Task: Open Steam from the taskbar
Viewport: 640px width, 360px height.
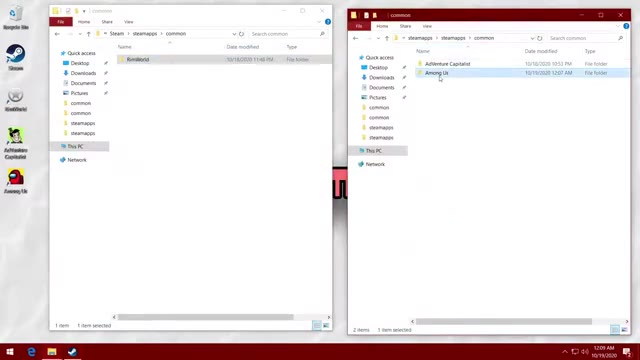Action: pos(72,351)
